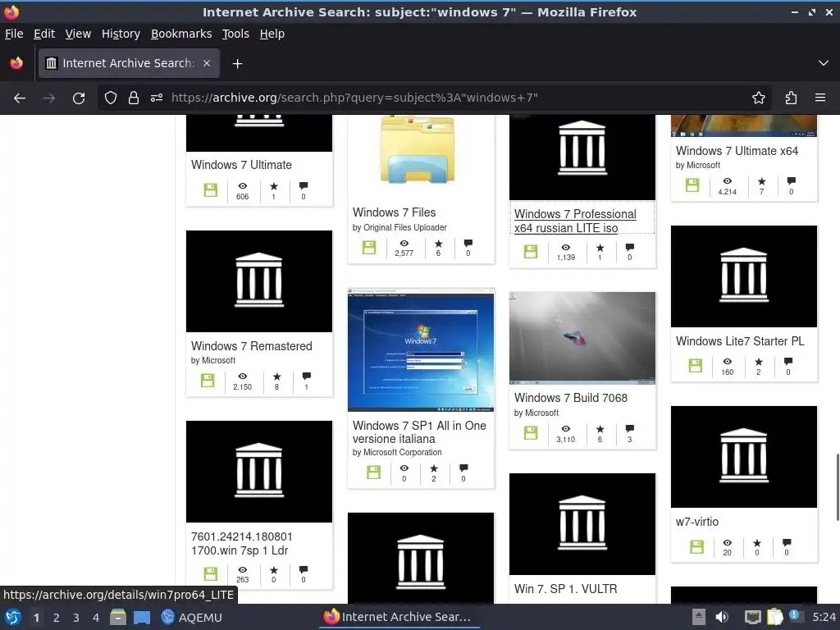This screenshot has height=630, width=840.
Task: Bookmark this page with the star icon
Action: coord(759,98)
